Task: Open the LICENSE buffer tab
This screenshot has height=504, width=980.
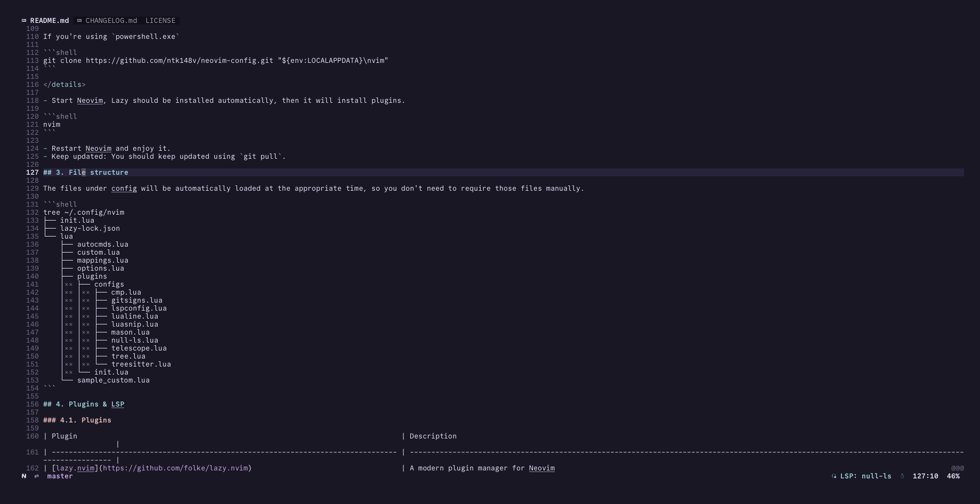Action: 160,21
